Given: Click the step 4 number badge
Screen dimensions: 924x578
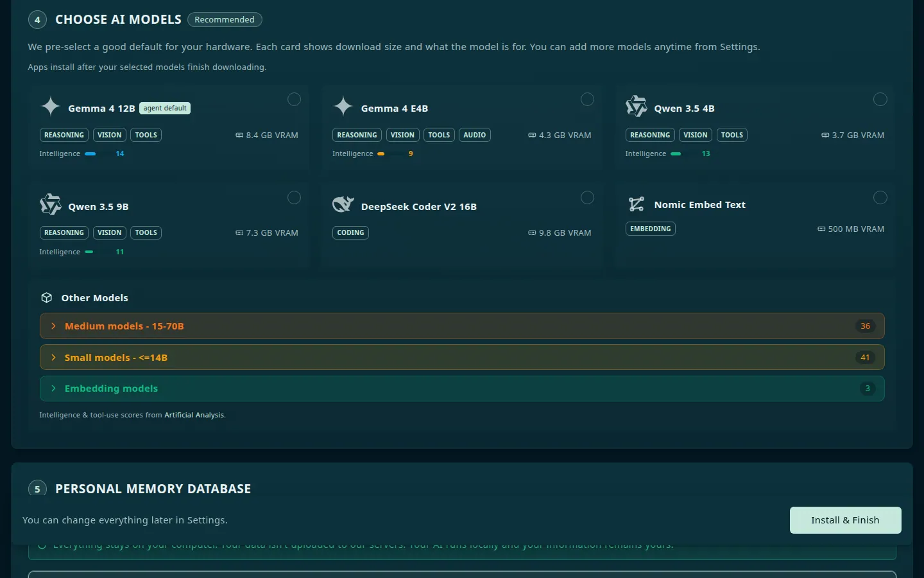Looking at the screenshot, I should [x=37, y=20].
